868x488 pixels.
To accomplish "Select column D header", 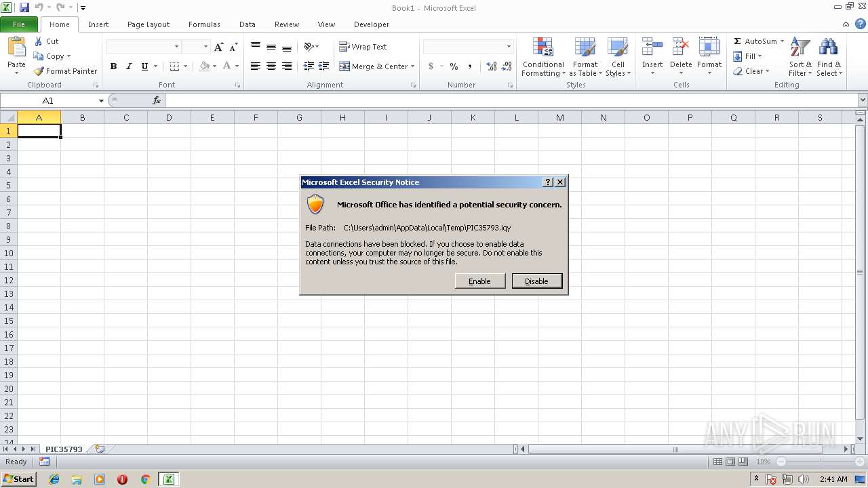I will (169, 117).
